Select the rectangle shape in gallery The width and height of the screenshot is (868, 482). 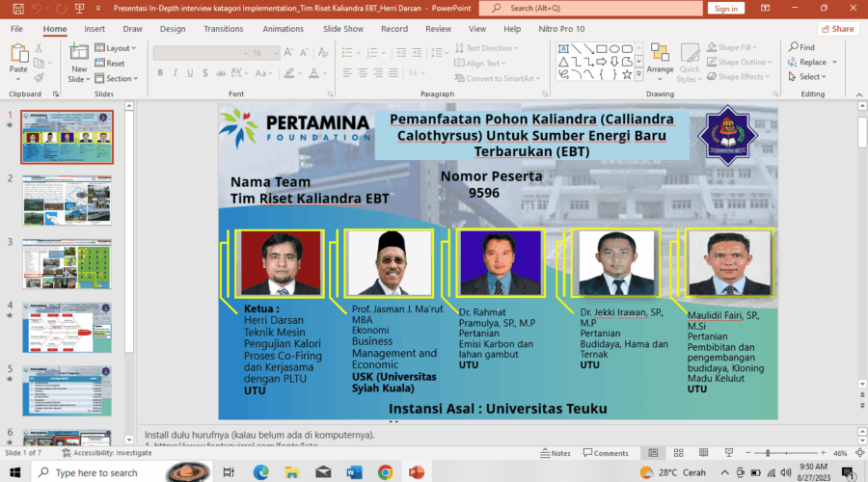[602, 49]
